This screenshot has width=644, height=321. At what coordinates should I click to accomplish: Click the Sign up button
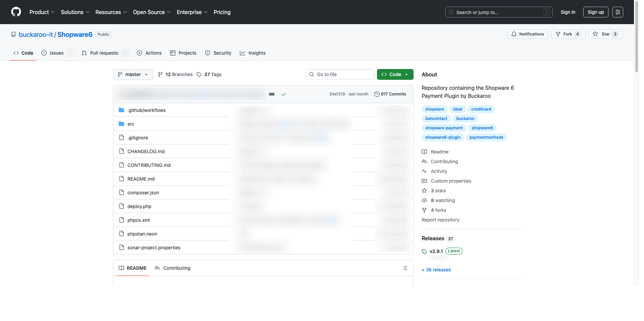coord(596,12)
